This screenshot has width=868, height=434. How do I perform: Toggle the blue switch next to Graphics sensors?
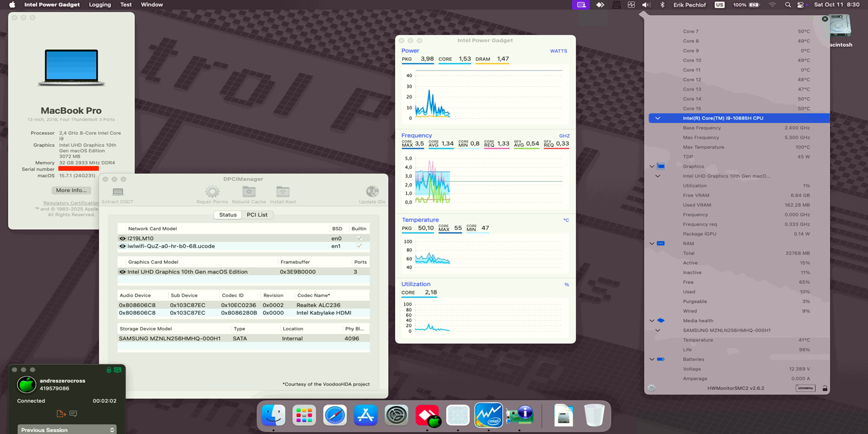click(x=660, y=166)
